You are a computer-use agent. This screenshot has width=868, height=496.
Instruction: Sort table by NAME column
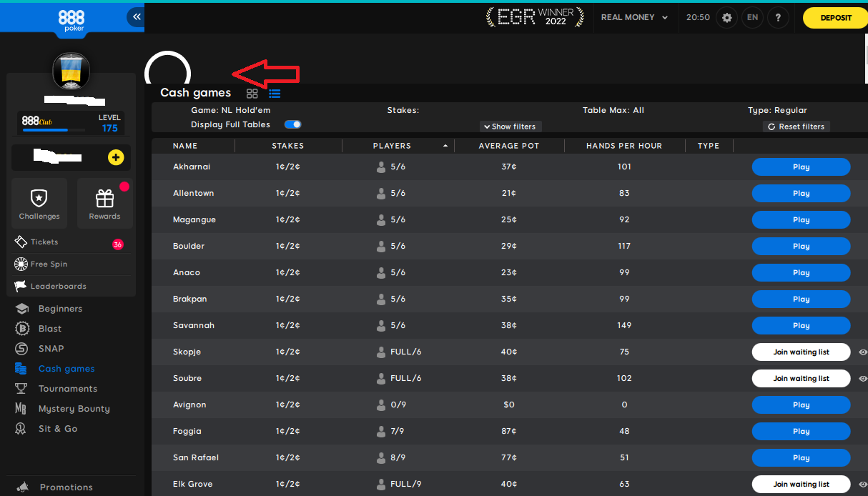185,146
